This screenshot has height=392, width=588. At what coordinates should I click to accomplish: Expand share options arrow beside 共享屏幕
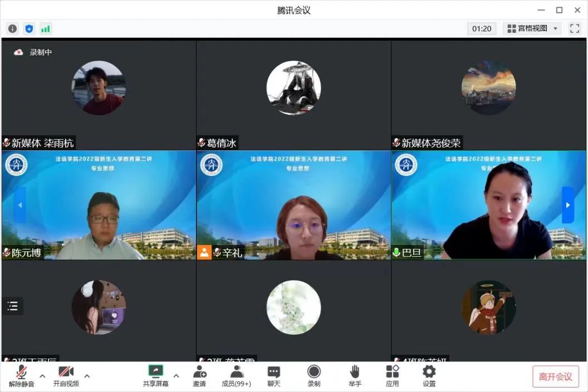[176, 375]
